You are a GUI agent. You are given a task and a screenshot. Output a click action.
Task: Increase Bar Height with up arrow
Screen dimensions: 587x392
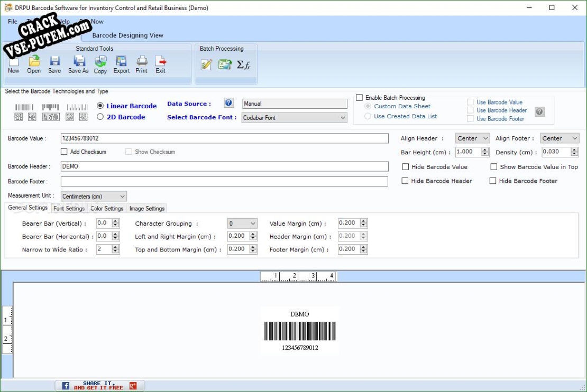(x=485, y=149)
